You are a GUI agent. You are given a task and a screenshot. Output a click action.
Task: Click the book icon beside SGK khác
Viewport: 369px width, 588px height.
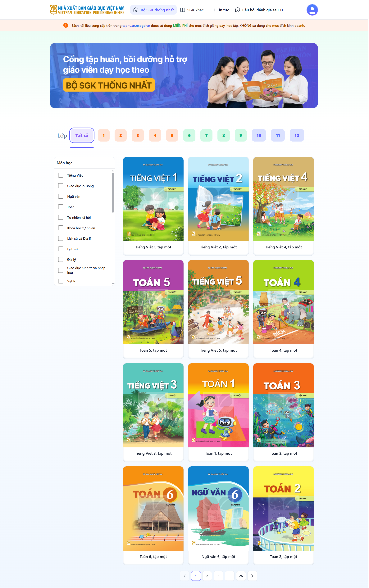[183, 10]
